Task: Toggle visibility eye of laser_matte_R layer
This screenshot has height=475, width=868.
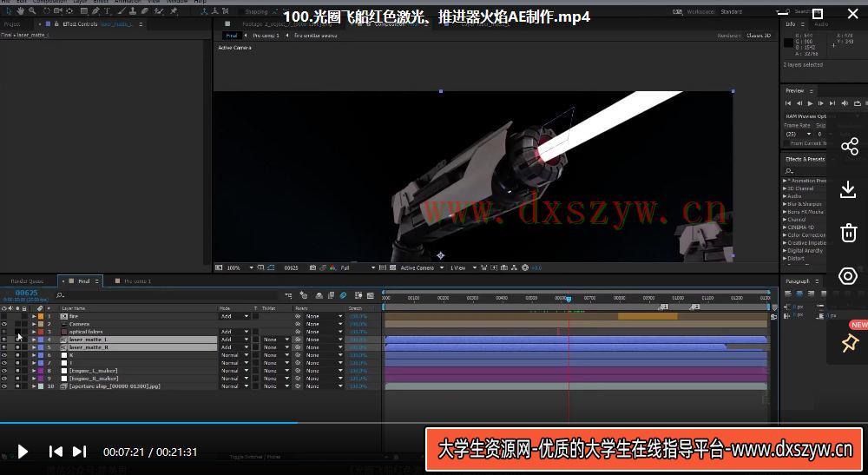Action: (4, 347)
